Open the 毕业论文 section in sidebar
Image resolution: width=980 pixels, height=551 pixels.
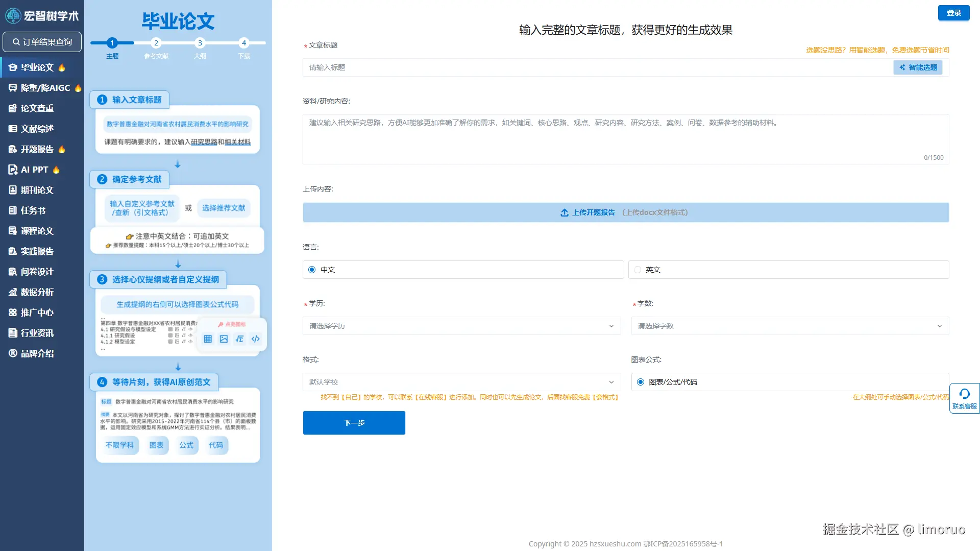(x=36, y=67)
